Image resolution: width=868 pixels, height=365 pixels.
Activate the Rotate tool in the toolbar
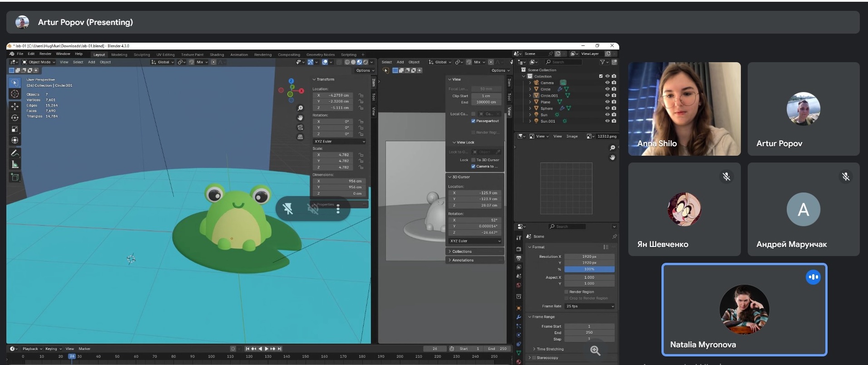pos(15,118)
